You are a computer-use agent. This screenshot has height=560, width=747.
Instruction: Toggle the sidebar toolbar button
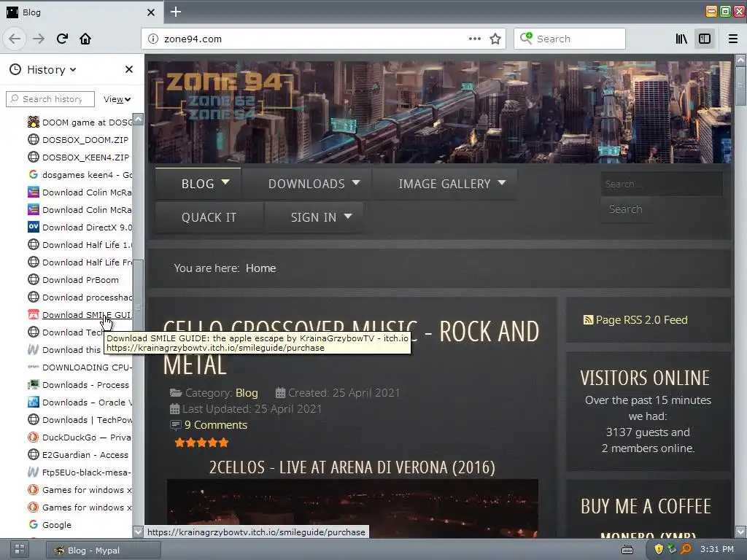(705, 39)
